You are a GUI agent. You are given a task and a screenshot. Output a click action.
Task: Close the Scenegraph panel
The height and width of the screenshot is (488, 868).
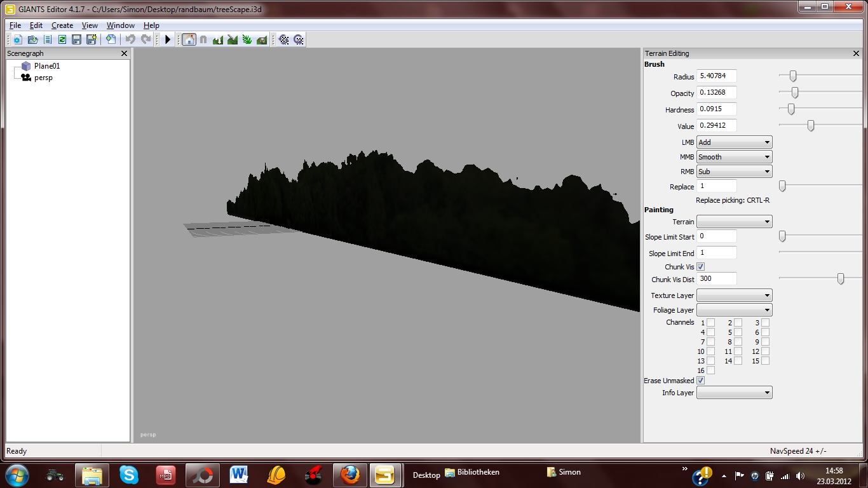click(x=125, y=54)
